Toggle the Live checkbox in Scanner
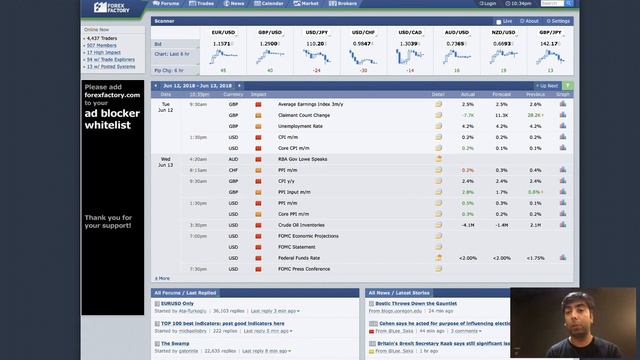Screen dimensions: 640x360 498,21
